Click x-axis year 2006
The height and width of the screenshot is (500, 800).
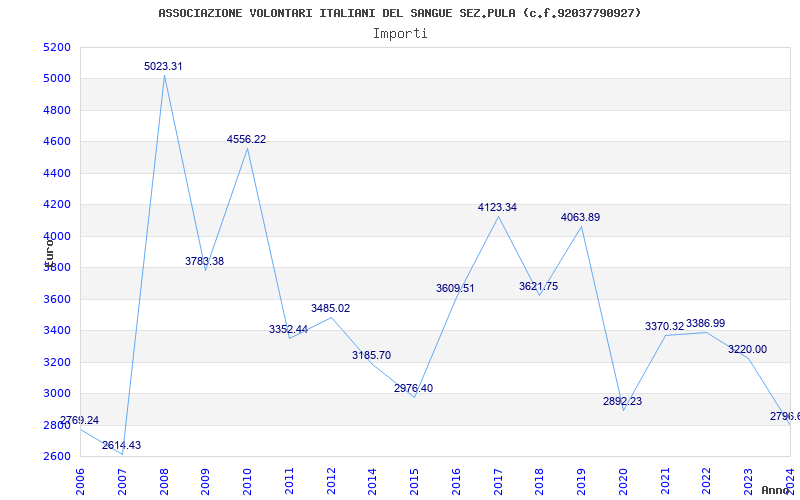(x=80, y=482)
